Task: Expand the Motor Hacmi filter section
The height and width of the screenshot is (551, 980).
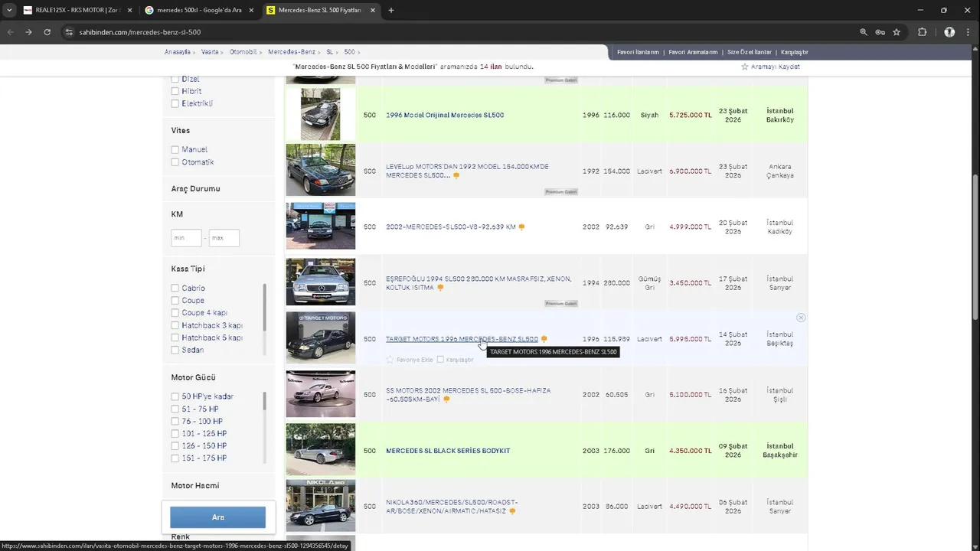Action: tap(195, 486)
